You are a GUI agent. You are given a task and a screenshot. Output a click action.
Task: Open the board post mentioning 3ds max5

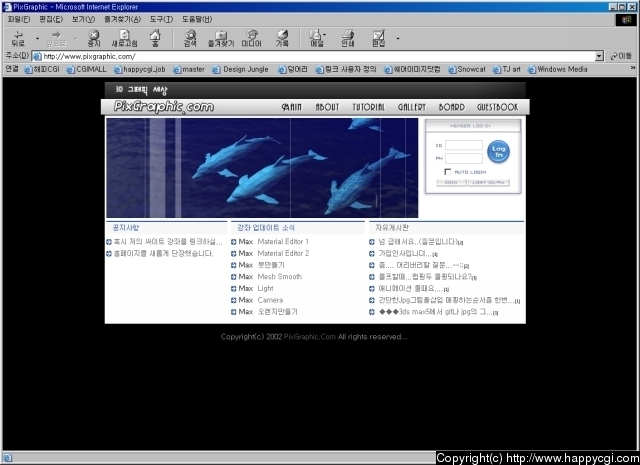pyautogui.click(x=438, y=312)
